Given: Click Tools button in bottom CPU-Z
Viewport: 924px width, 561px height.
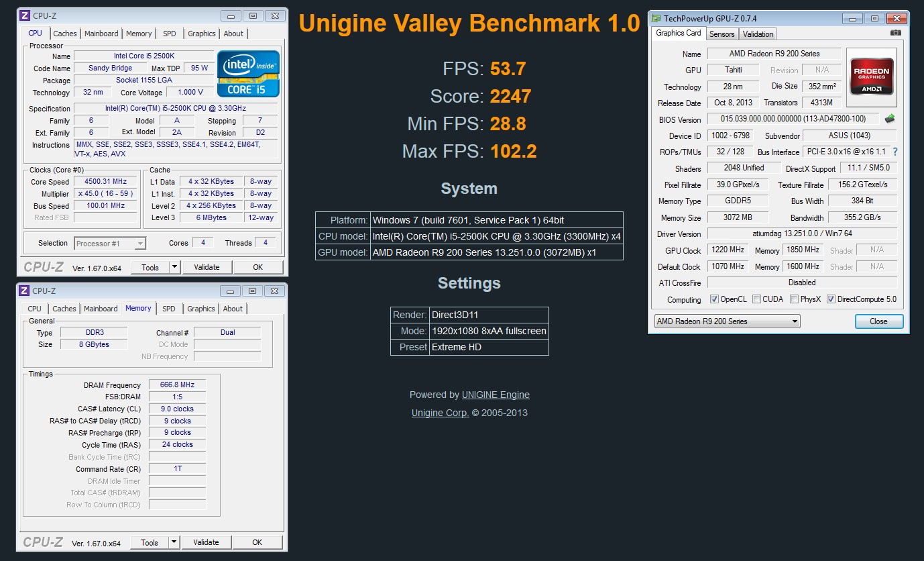Looking at the screenshot, I should pyautogui.click(x=149, y=542).
